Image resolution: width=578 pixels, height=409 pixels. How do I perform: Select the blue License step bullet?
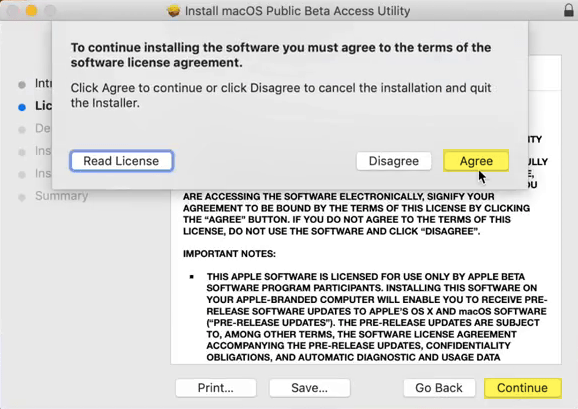point(22,107)
